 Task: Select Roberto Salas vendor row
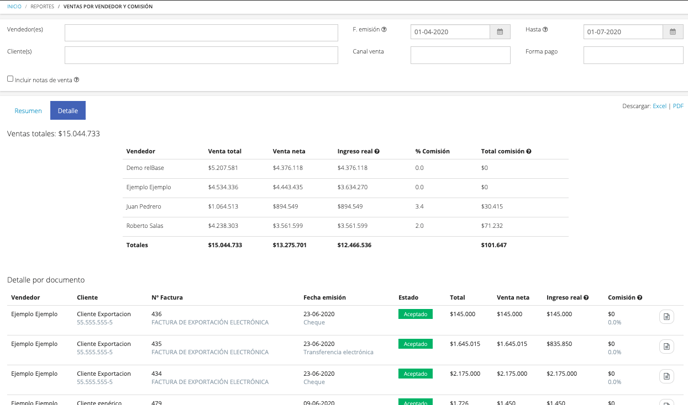click(346, 226)
